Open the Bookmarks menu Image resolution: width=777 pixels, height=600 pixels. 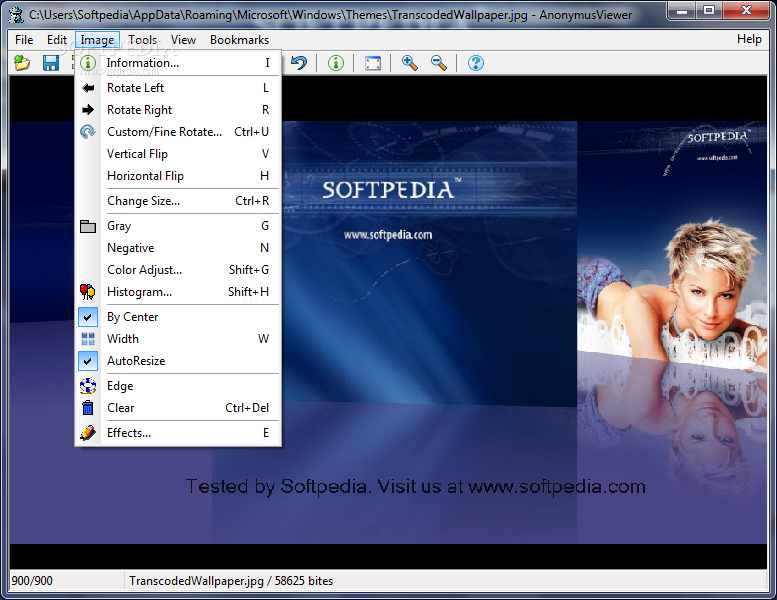[x=239, y=40]
